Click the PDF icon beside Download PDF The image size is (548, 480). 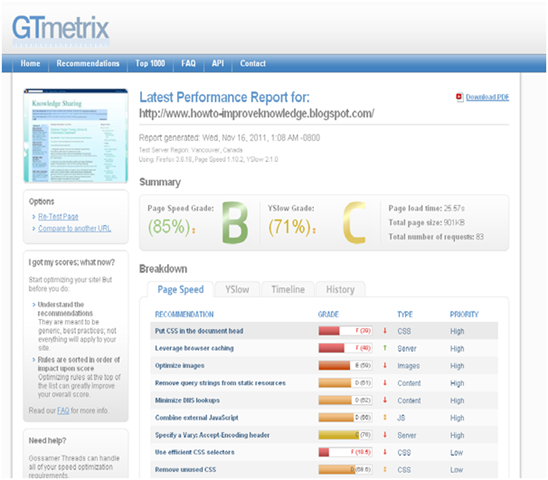[x=459, y=97]
